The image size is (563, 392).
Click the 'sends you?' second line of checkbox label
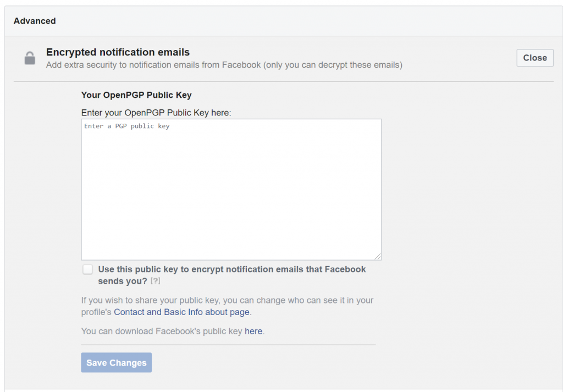(123, 281)
